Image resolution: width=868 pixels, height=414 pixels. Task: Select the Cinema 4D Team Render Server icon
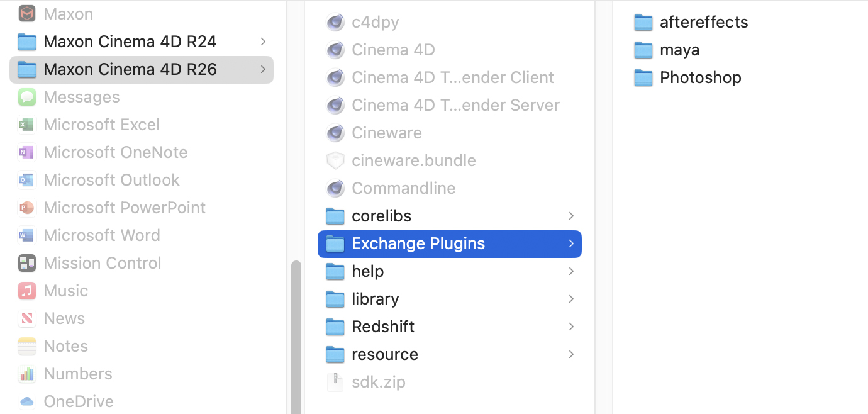pos(335,105)
